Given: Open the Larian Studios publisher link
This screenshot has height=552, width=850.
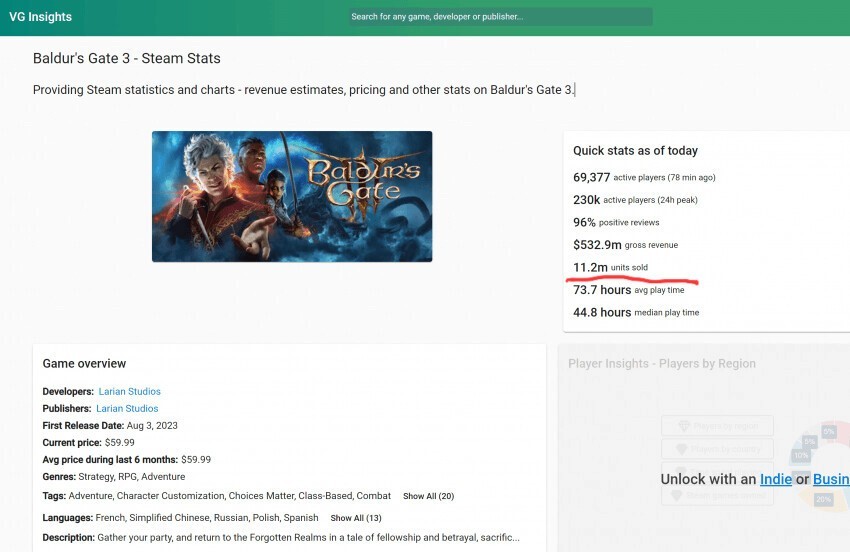Looking at the screenshot, I should coord(127,408).
